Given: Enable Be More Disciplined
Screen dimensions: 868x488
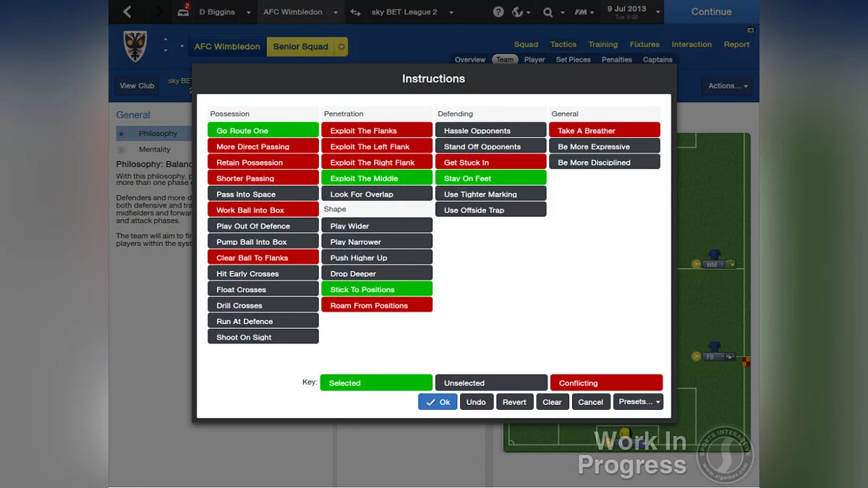Looking at the screenshot, I should coord(605,162).
